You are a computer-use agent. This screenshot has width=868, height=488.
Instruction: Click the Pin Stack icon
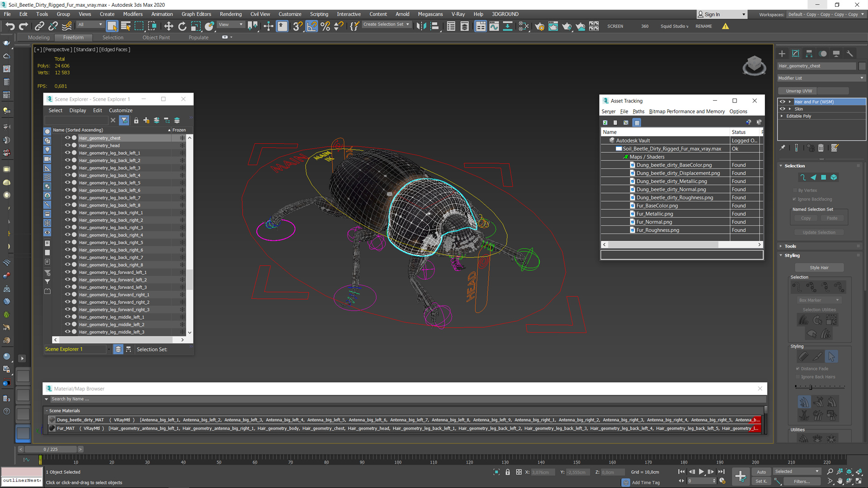[x=783, y=148]
